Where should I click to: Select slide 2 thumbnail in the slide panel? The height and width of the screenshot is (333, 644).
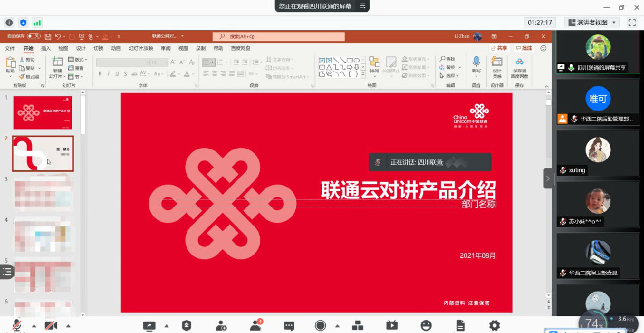tap(43, 154)
